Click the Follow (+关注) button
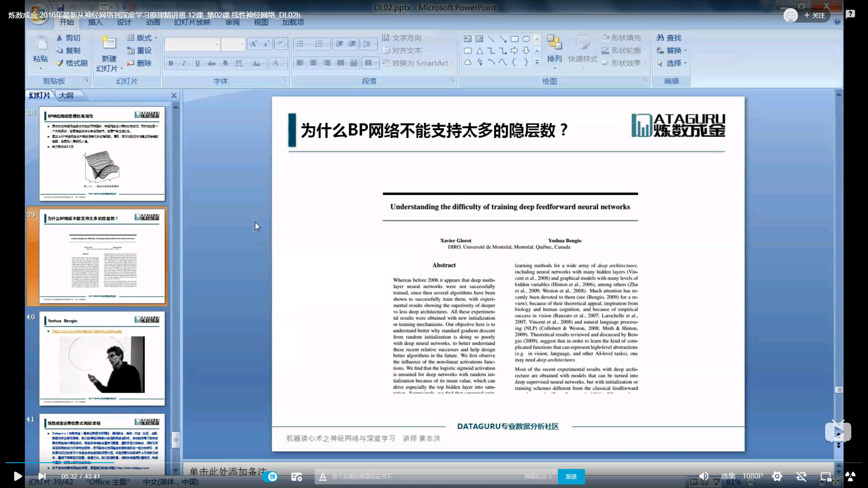This screenshot has width=868, height=488. pyautogui.click(x=815, y=15)
